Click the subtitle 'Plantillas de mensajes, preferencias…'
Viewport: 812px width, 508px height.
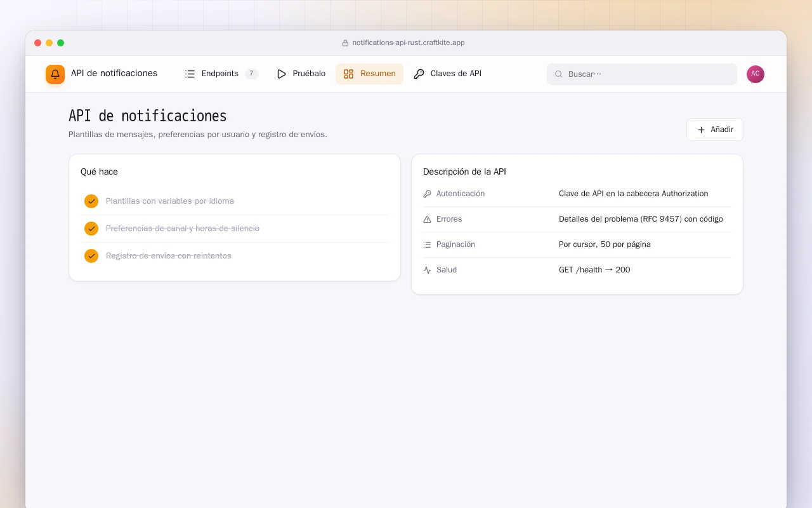[x=198, y=135]
